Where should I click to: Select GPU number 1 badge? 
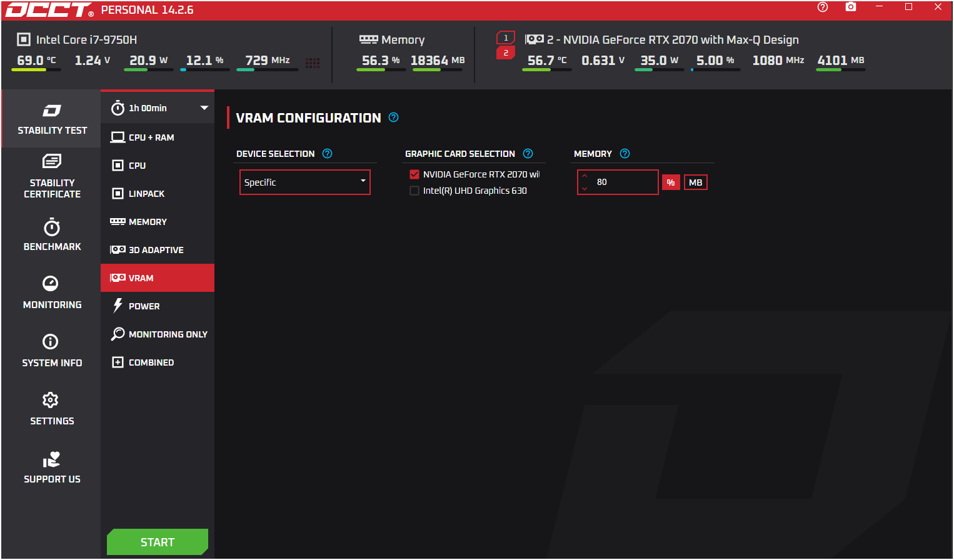coord(506,37)
